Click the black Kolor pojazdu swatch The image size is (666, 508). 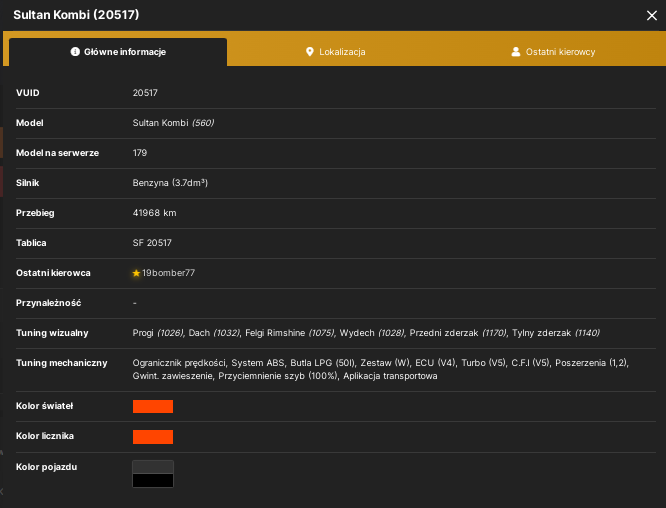pyautogui.click(x=153, y=481)
